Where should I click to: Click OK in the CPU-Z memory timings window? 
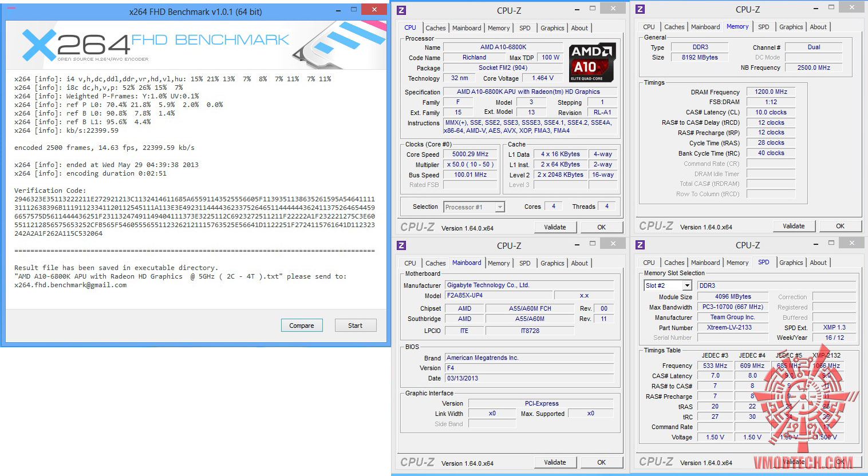[841, 226]
